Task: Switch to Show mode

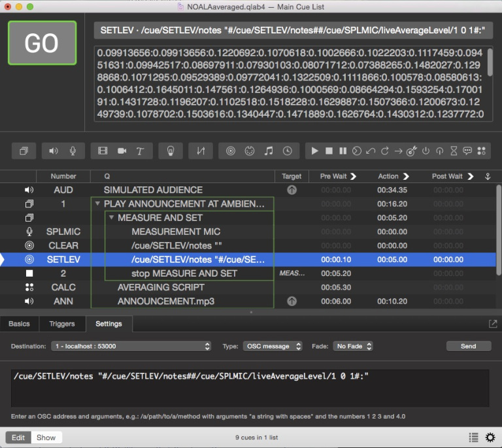Action: coord(45,438)
